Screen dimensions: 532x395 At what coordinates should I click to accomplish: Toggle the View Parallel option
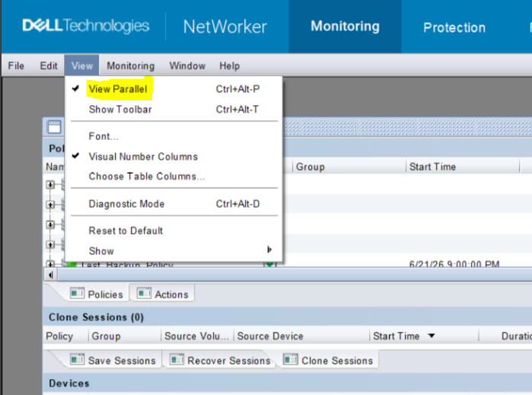[x=174, y=89]
